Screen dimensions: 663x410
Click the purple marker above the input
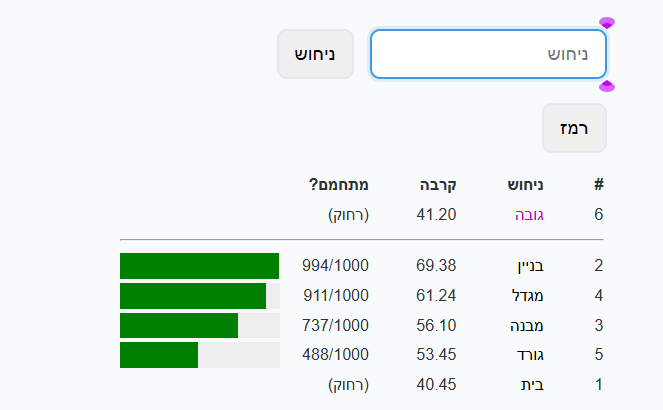pyautogui.click(x=607, y=22)
